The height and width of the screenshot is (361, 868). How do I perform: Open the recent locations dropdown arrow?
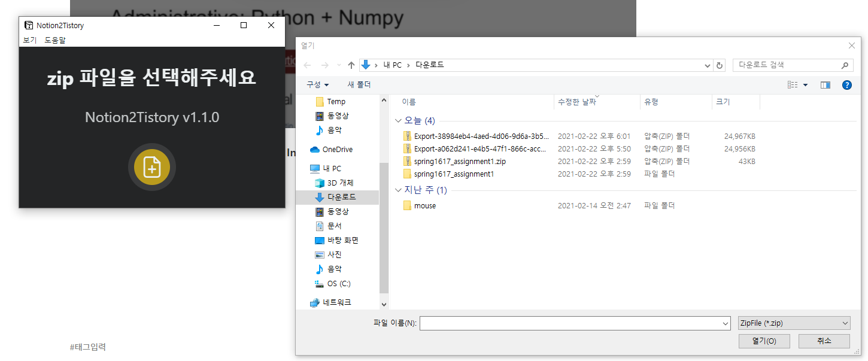339,65
